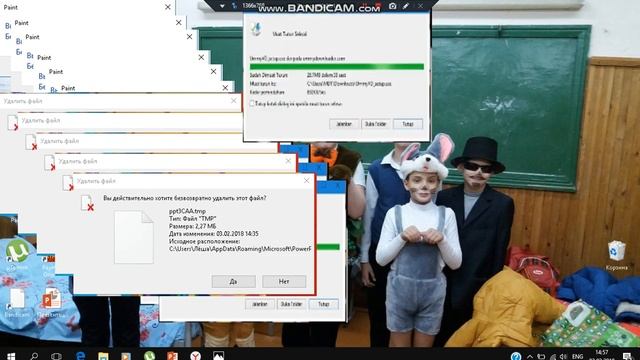Click the green download progress bar in top dialog
Screen dimensions: 640x360
click(337, 67)
